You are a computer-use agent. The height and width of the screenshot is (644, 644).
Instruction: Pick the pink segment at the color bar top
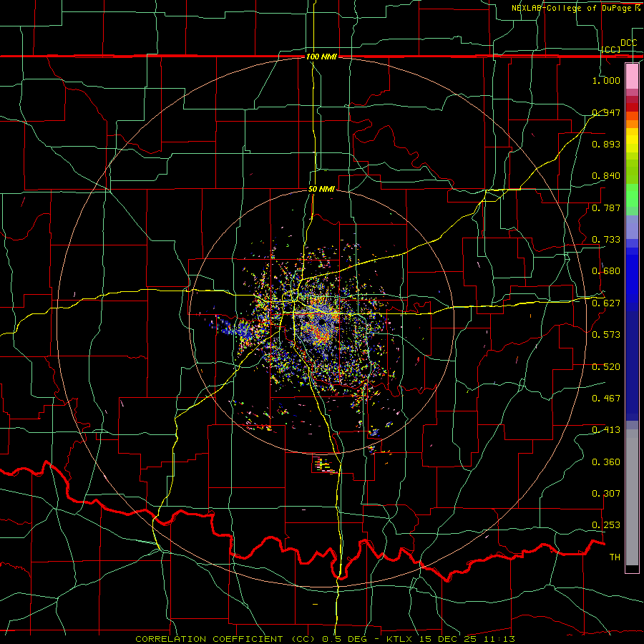632,76
